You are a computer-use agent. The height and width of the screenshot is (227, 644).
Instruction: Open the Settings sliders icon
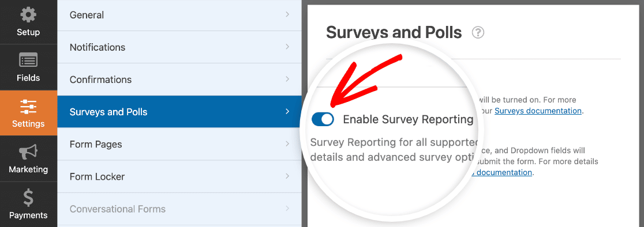28,107
